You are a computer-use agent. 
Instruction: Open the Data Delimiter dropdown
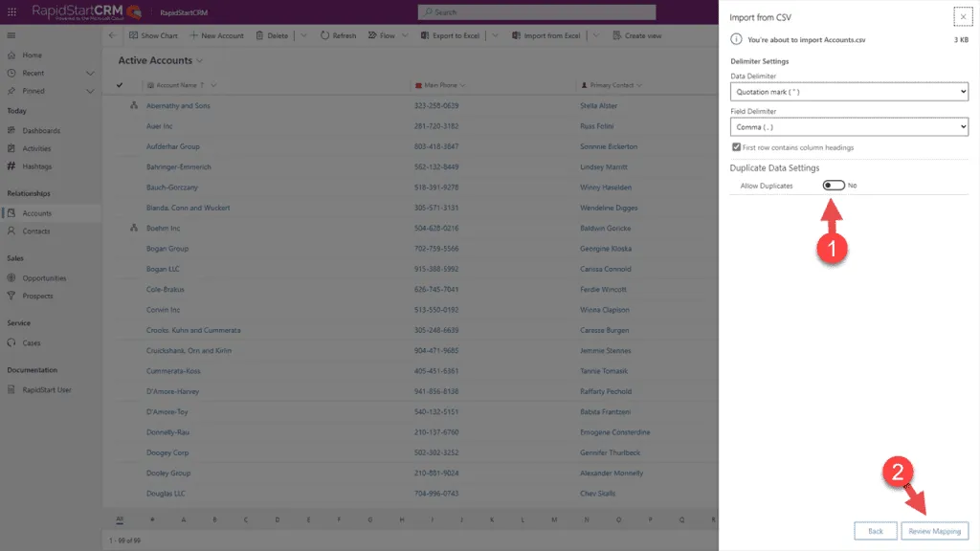click(848, 92)
